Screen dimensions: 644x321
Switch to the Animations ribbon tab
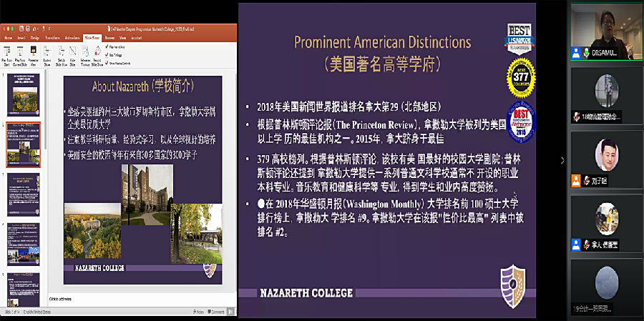72,37
